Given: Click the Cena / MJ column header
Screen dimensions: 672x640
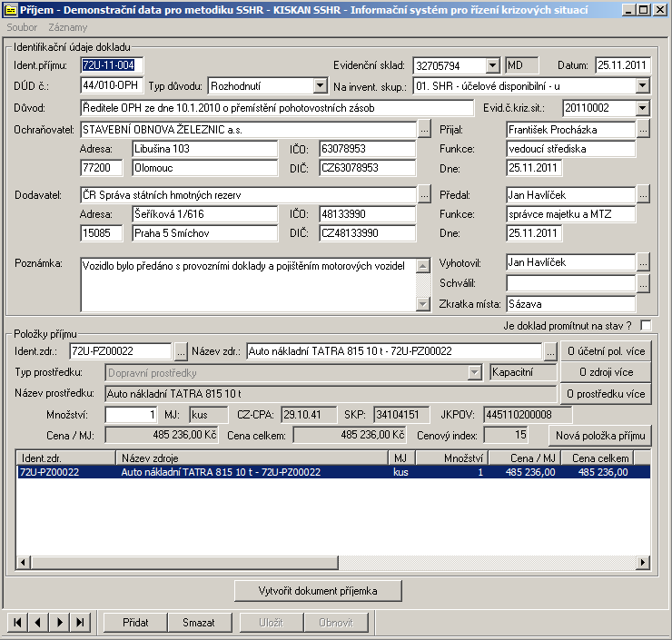Looking at the screenshot, I should click(x=525, y=458).
